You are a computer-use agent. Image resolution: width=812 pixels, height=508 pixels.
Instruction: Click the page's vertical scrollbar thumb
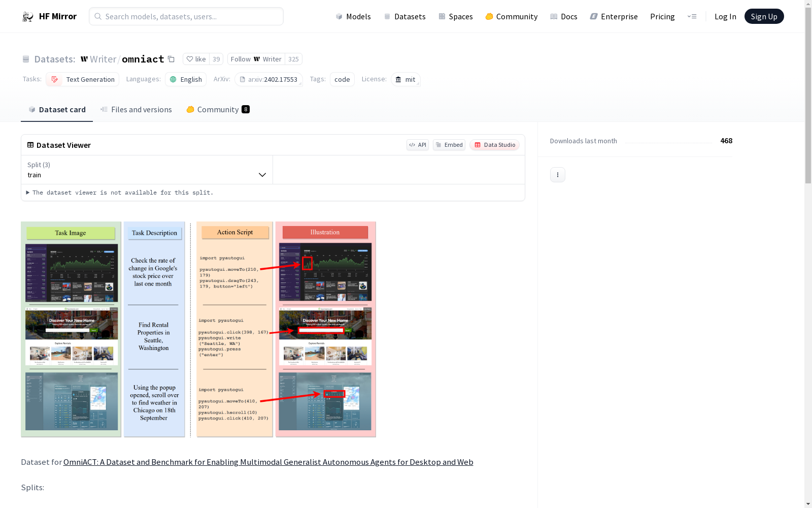[808, 96]
